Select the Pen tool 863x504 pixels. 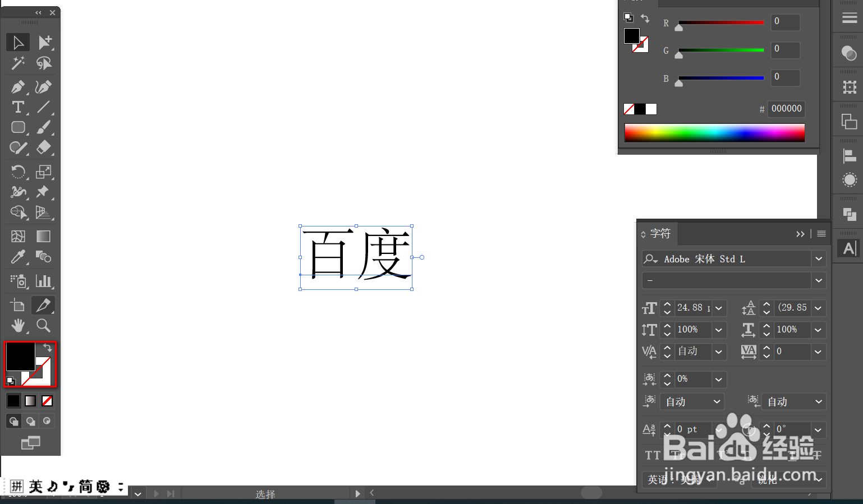tap(18, 87)
